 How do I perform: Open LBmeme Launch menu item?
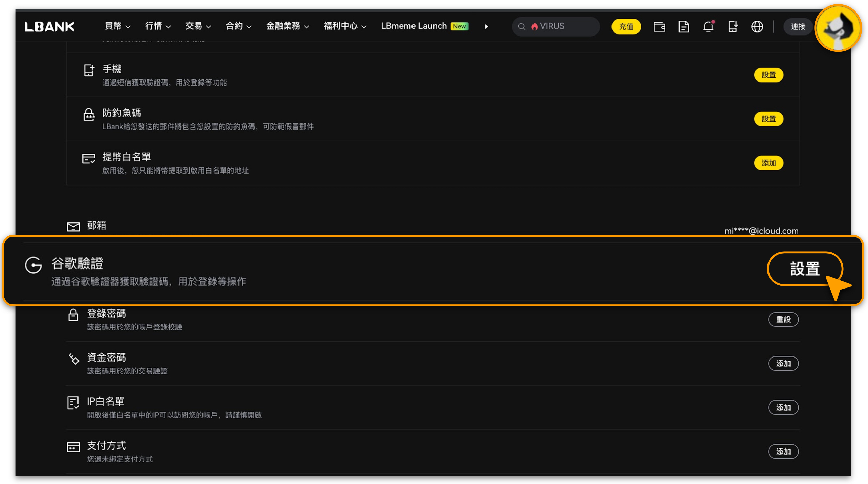pos(424,26)
